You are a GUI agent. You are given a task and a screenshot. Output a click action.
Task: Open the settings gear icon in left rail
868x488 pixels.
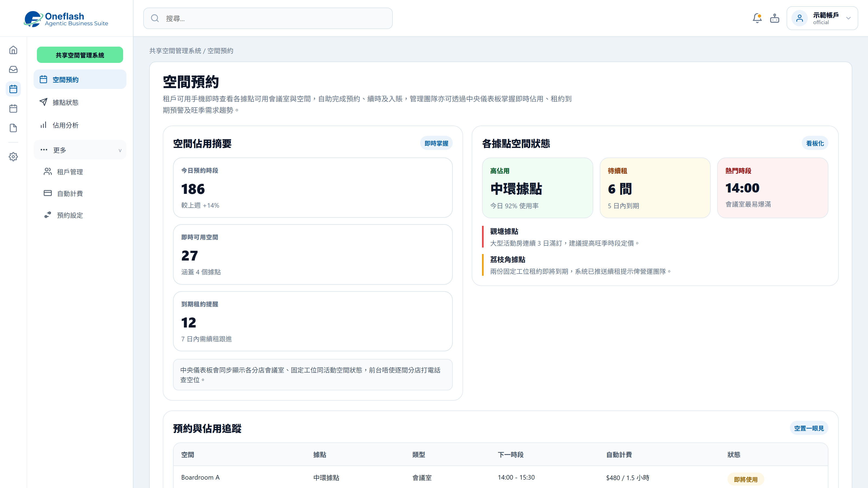click(13, 157)
